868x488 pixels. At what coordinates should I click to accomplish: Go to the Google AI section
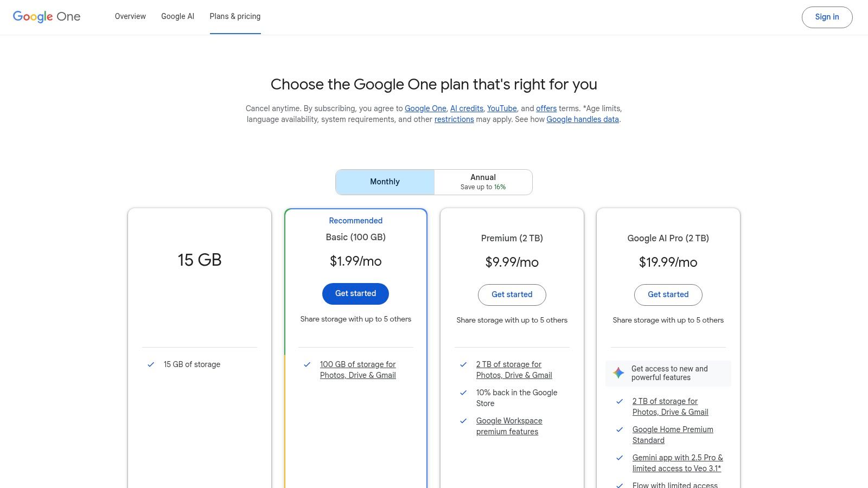click(x=177, y=16)
